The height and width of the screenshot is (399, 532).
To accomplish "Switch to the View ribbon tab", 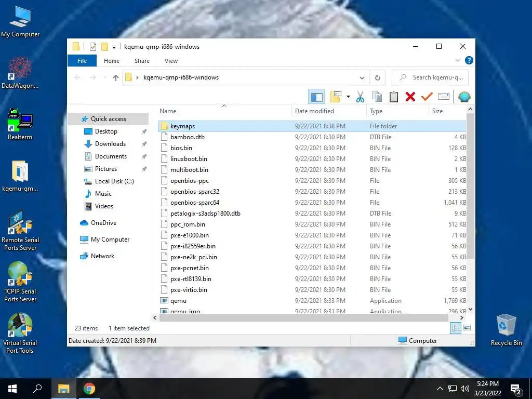I will 171,61.
